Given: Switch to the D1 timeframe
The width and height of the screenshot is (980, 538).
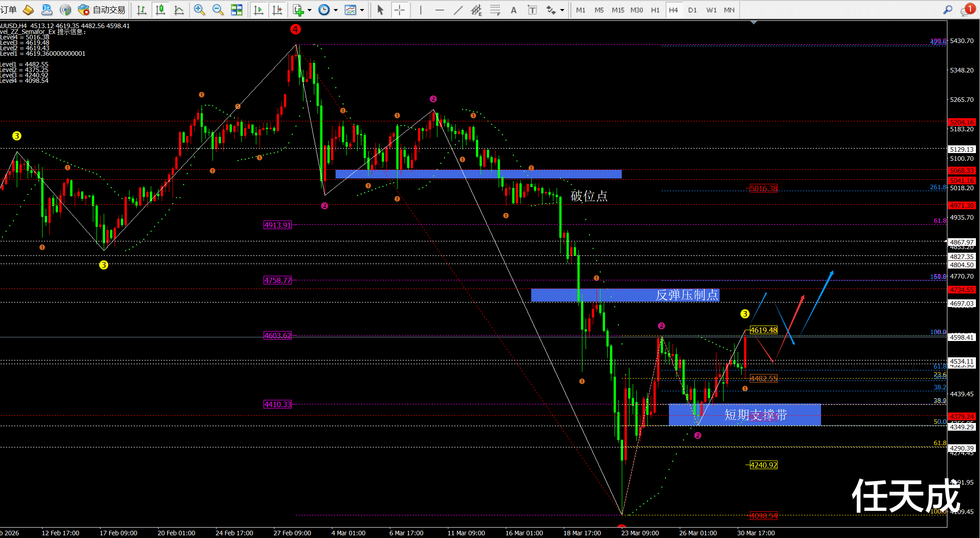Looking at the screenshot, I should [x=692, y=10].
